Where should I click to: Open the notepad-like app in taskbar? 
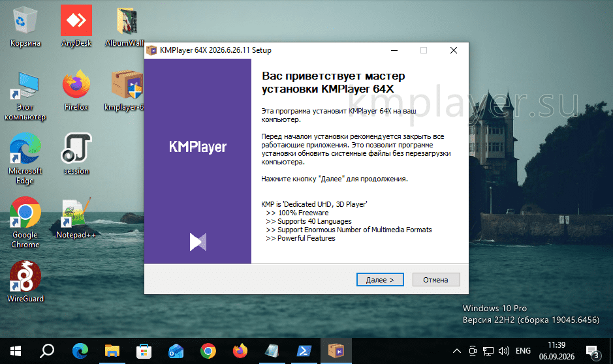(272, 351)
